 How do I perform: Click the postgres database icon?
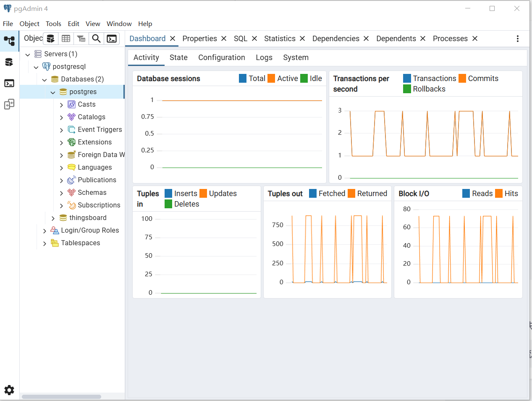[63, 92]
